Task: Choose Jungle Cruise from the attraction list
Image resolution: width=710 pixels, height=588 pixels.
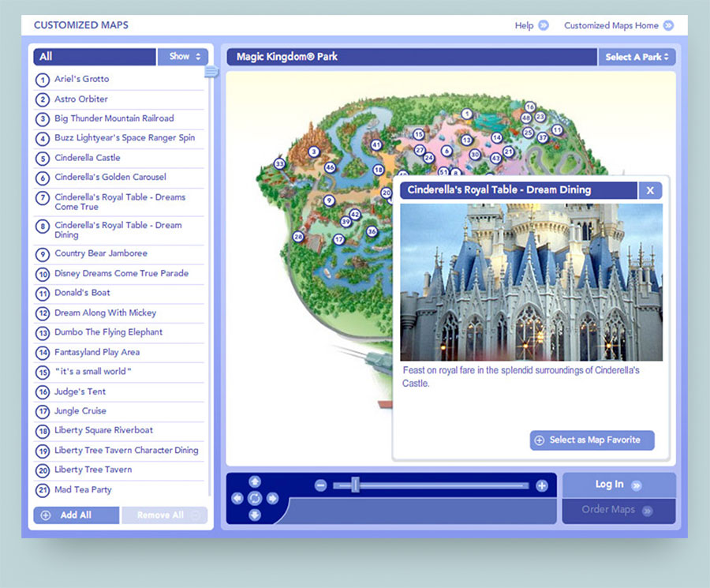Action: (80, 411)
